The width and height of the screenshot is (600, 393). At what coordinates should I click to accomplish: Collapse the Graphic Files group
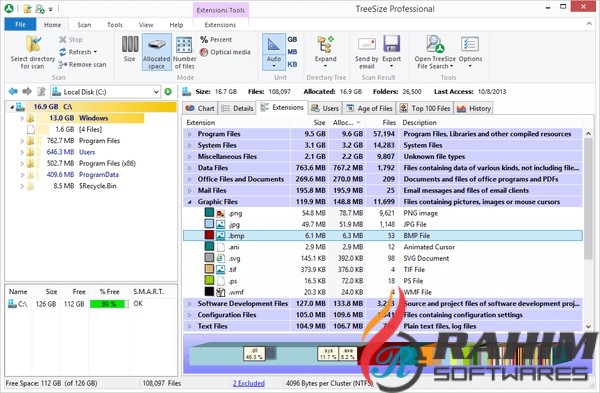click(190, 202)
